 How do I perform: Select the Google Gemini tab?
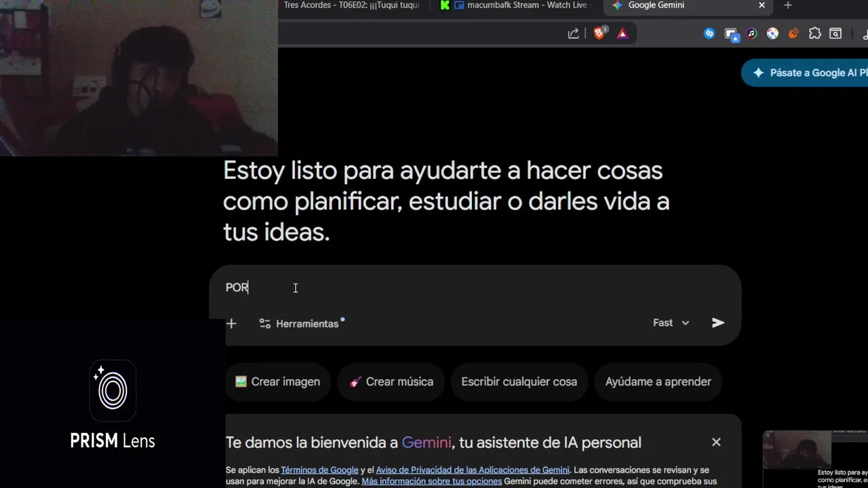[688, 5]
